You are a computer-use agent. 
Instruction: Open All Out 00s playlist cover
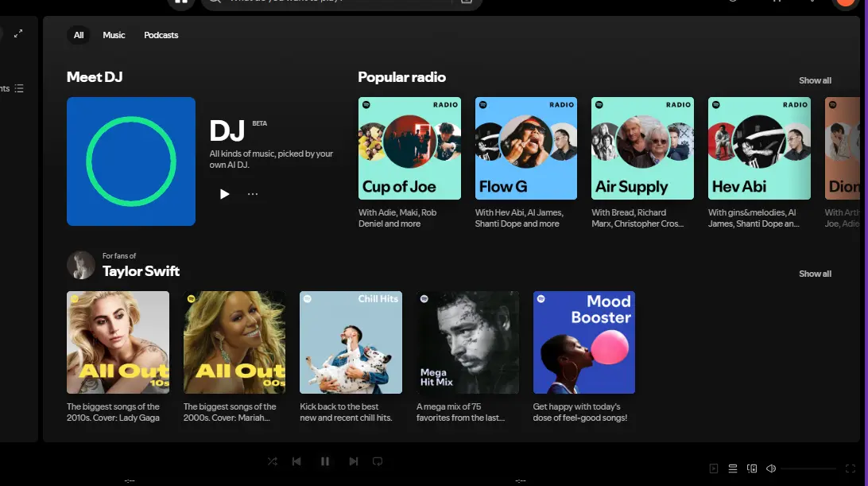click(x=234, y=343)
